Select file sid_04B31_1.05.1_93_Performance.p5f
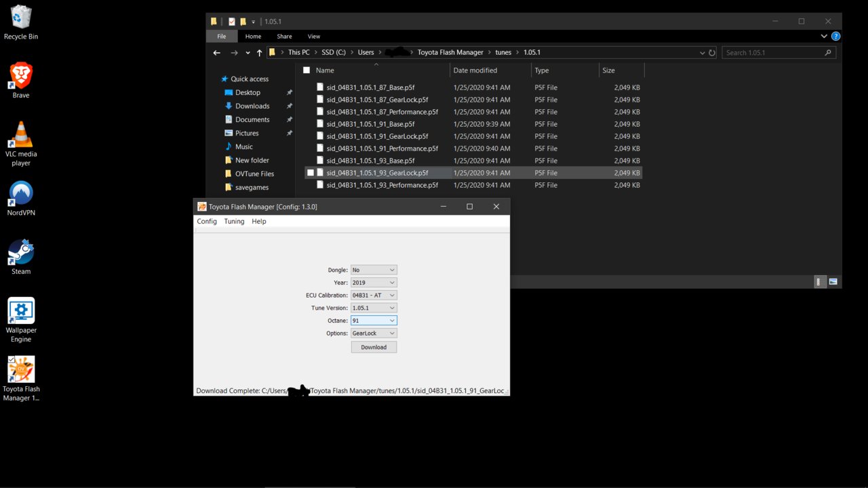This screenshot has height=488, width=868. [x=382, y=185]
